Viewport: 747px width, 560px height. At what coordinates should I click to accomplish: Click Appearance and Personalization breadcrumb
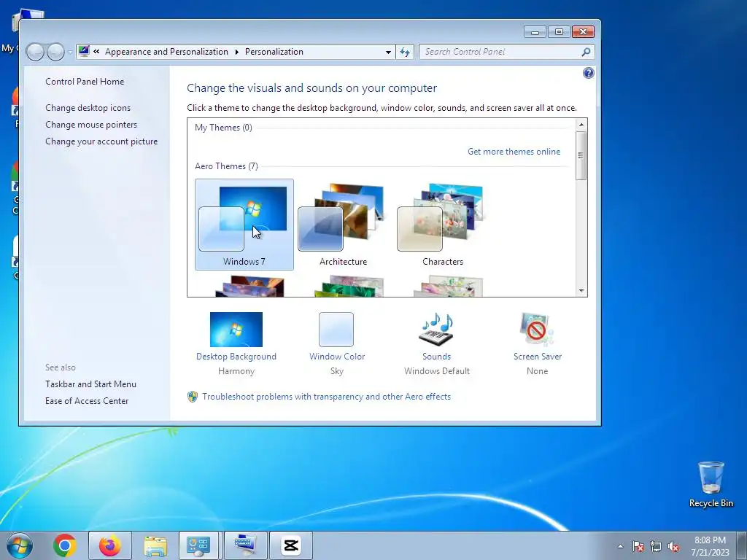(x=166, y=52)
